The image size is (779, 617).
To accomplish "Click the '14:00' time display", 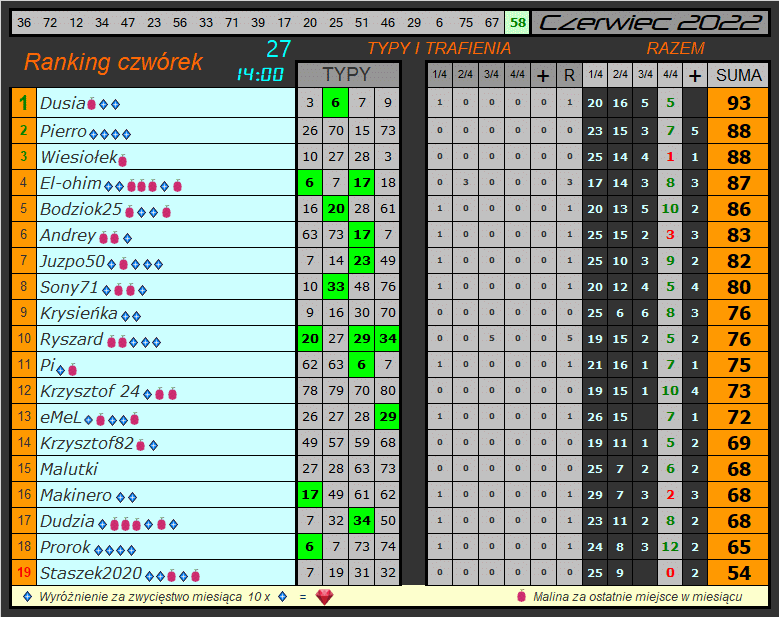I will [260, 75].
